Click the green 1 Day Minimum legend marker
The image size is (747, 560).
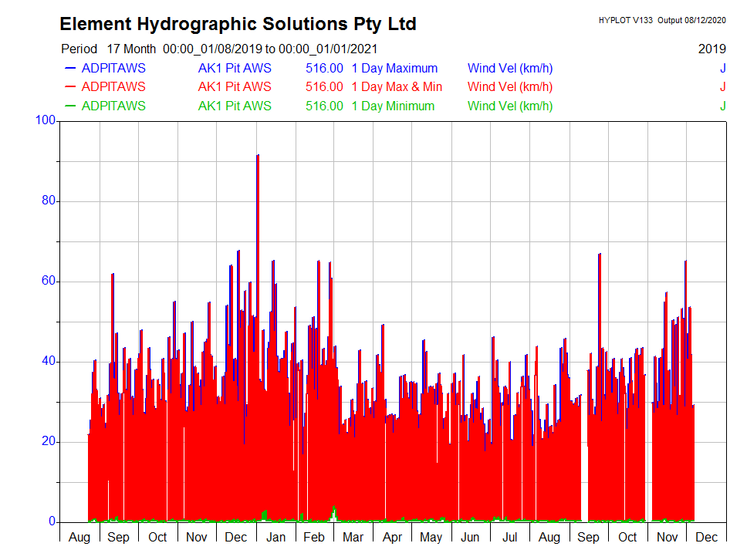(69, 106)
